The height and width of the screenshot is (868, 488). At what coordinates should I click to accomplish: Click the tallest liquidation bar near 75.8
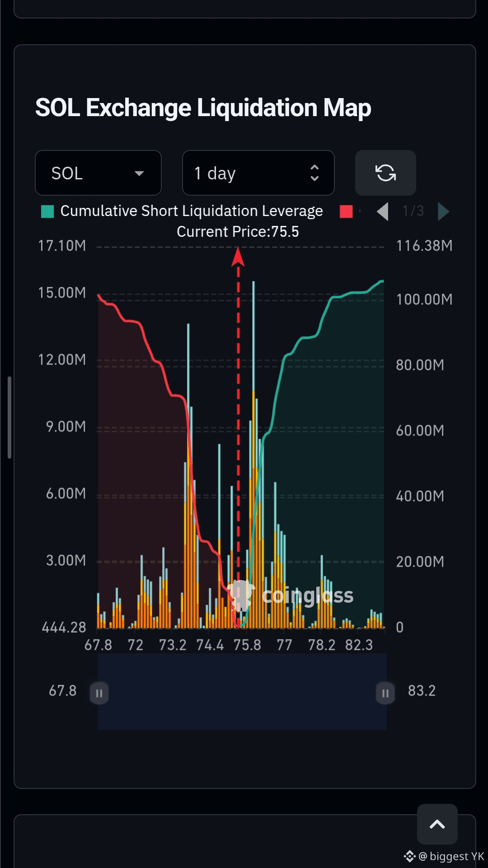coord(253,455)
